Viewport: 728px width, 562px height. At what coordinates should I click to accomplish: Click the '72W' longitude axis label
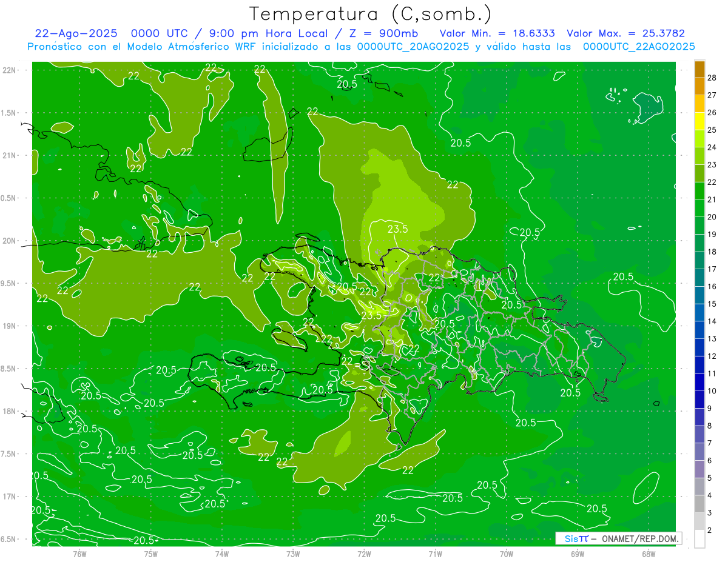point(364,554)
